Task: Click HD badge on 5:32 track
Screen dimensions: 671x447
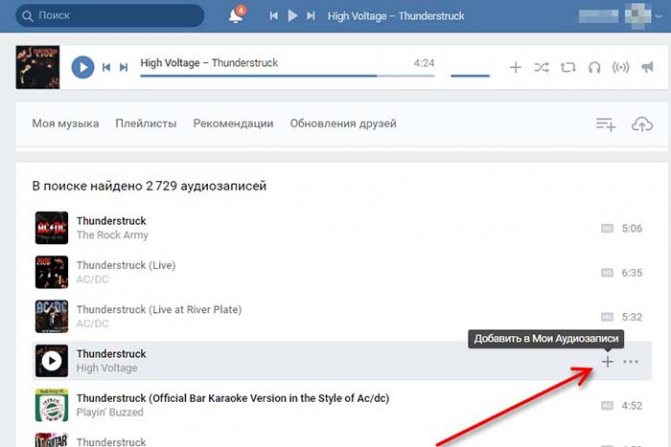Action: click(607, 317)
